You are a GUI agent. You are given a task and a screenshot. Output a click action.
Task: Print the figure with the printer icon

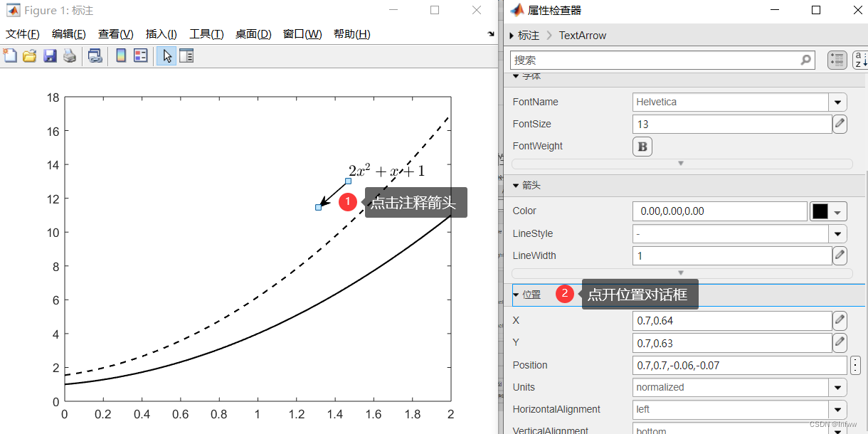(x=70, y=55)
